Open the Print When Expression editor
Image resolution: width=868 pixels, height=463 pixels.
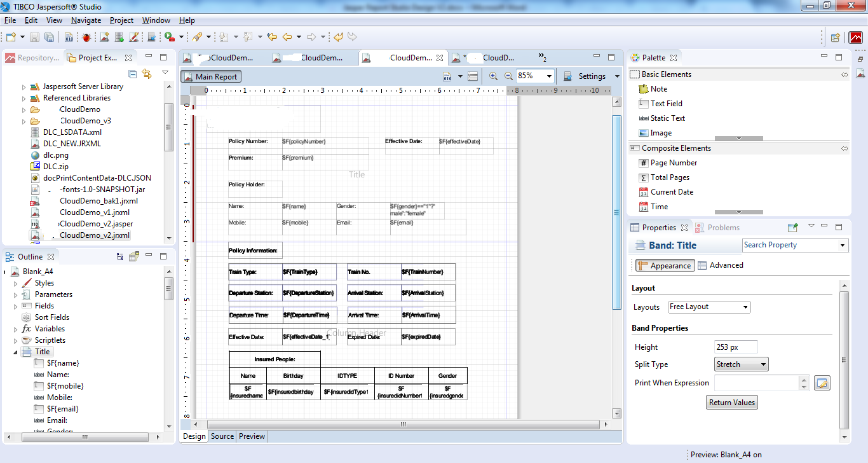tap(822, 383)
